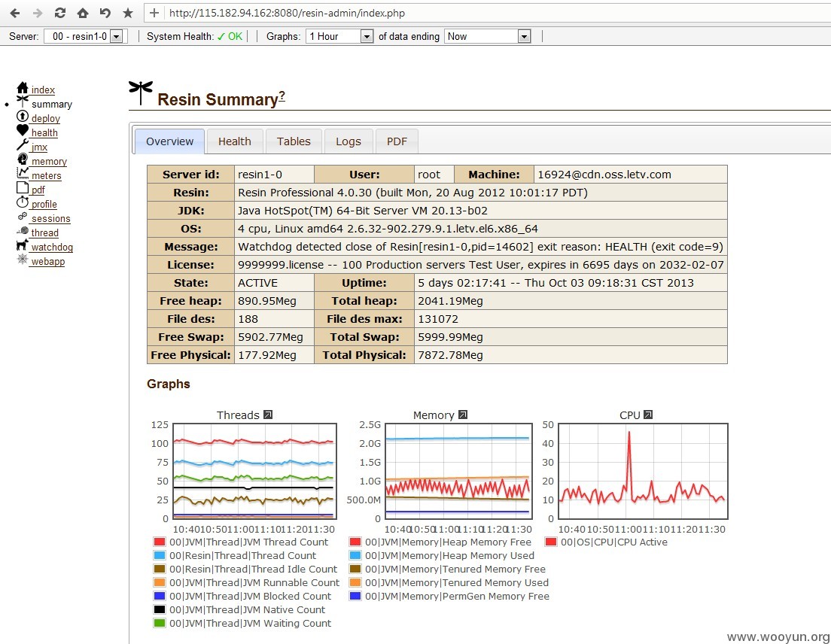Click the CPU graph chart
The width and height of the screenshot is (831, 644).
pos(644,471)
